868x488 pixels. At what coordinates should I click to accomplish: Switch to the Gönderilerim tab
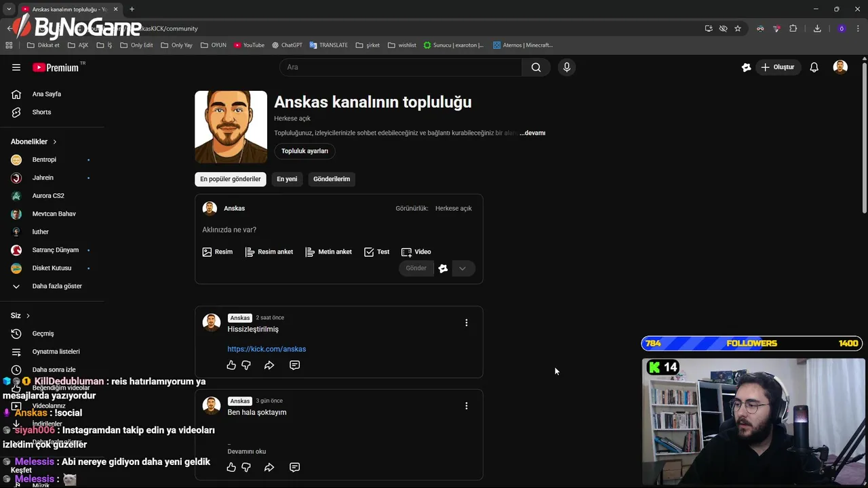pos(332,179)
